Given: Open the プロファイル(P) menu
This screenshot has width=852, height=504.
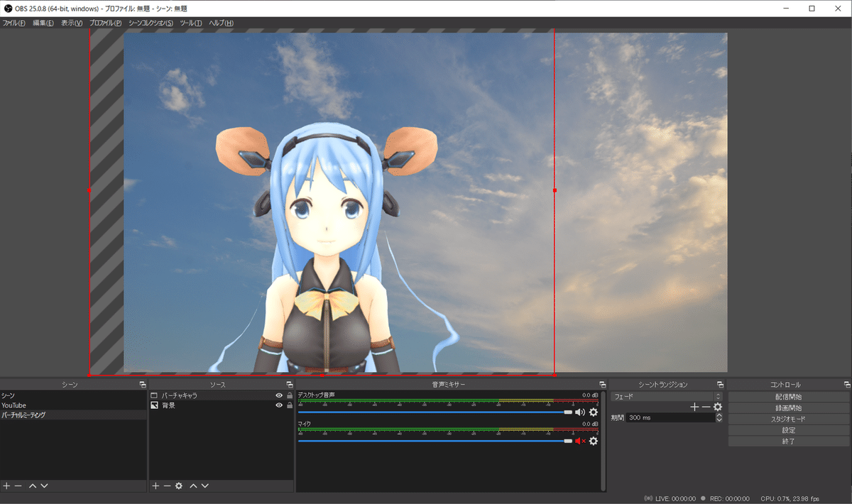Looking at the screenshot, I should [106, 23].
